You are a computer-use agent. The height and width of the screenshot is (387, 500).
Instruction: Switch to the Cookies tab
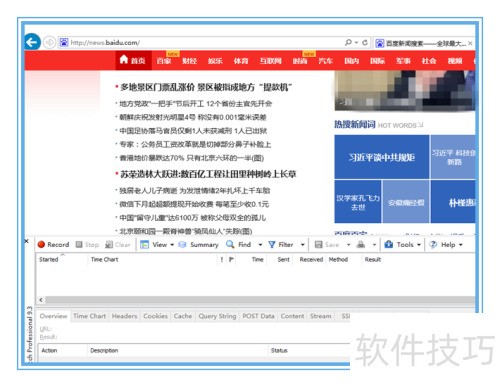155,316
